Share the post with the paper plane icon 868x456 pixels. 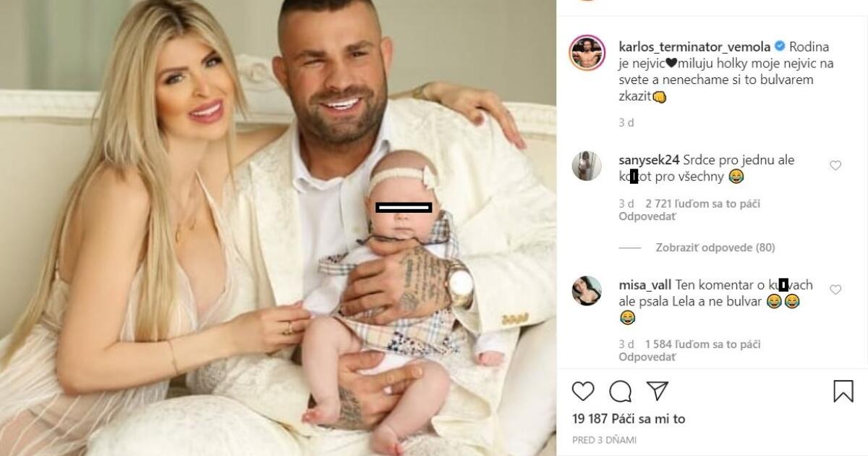click(x=657, y=391)
